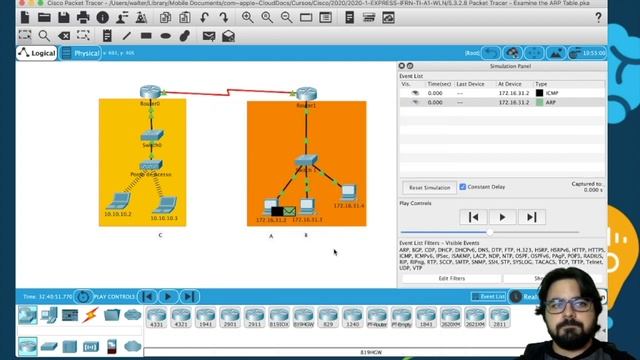Select the Place Note tool
The image size is (640, 360).
tap(107, 36)
